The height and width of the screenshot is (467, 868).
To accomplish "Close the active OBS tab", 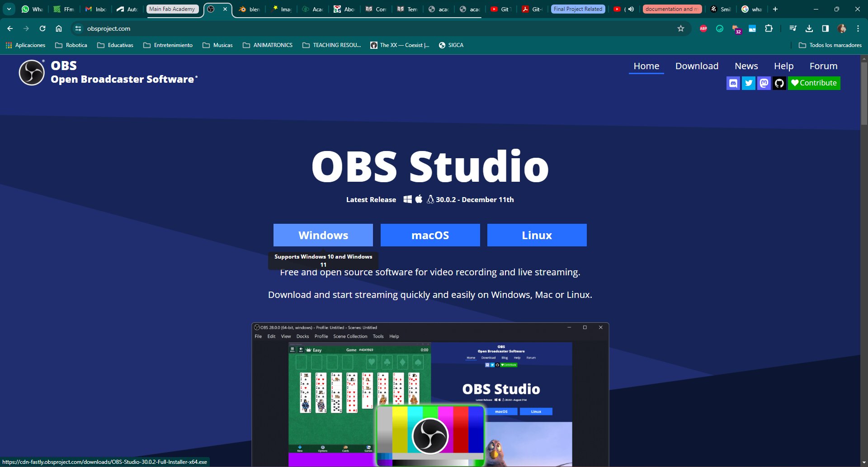I will pyautogui.click(x=225, y=9).
